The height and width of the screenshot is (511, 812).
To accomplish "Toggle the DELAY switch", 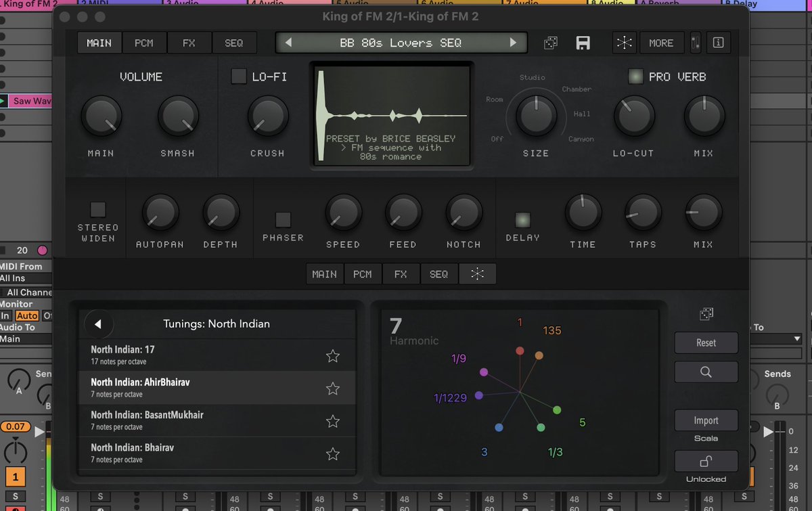I will pos(522,219).
